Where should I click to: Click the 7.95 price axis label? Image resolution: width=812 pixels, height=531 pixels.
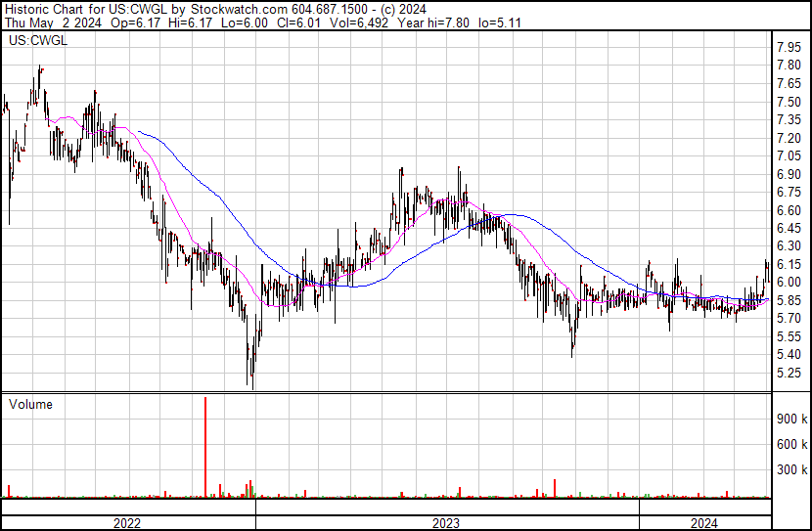[789, 48]
